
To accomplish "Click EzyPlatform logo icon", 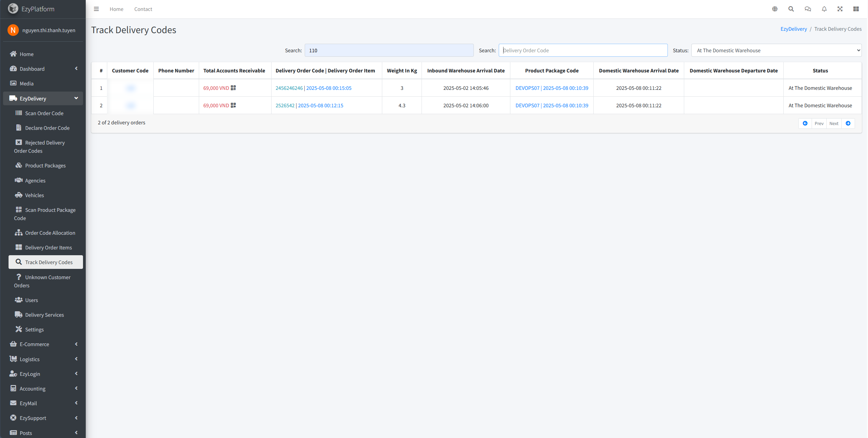I will tap(13, 9).
